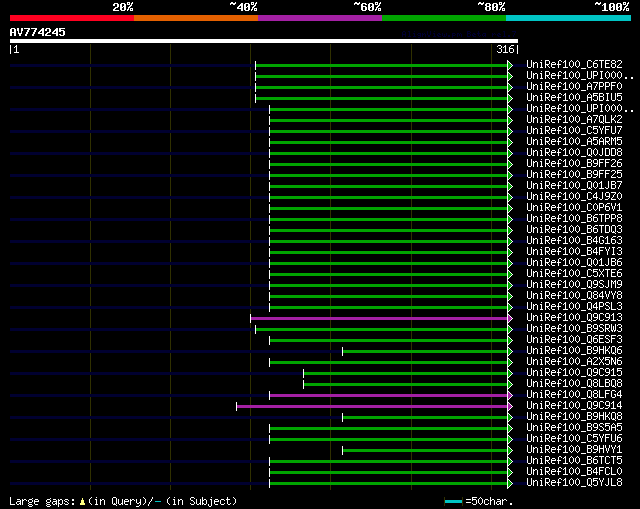This screenshot has width=640, height=509.
Task: Click the purple arrowhead ending the Q9C913 alignment
Action: [510, 318]
